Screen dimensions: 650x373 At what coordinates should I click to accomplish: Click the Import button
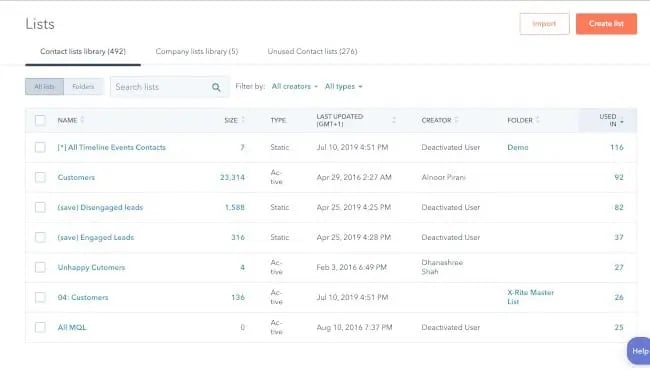544,24
